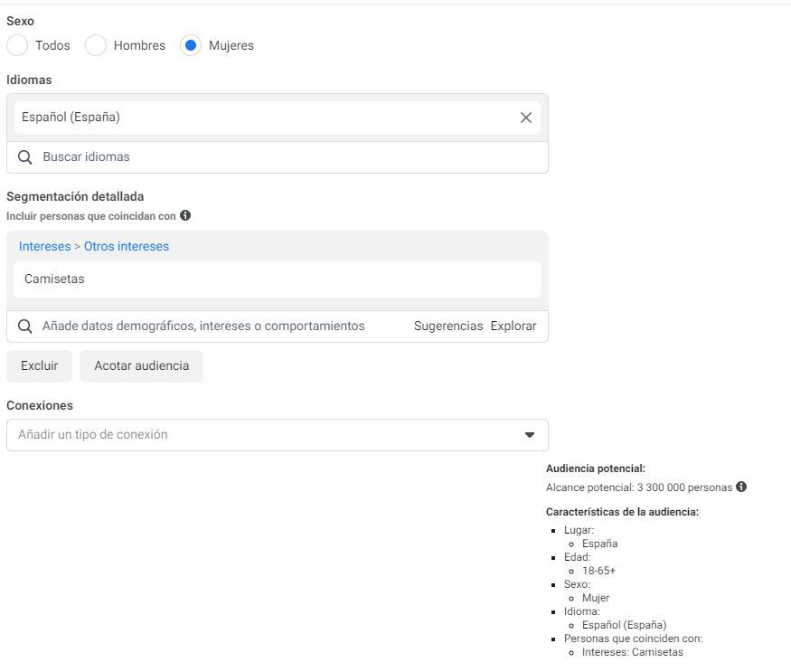Click the Español (España) language chip
The width and height of the screenshot is (791, 672).
coord(71,118)
